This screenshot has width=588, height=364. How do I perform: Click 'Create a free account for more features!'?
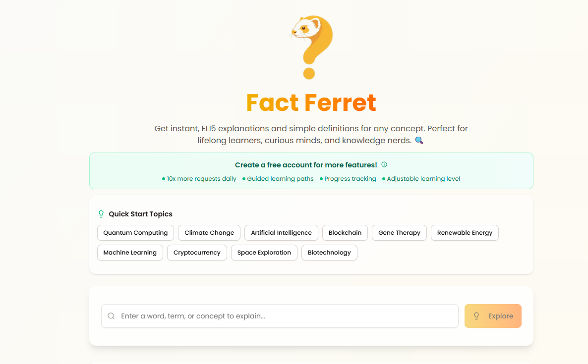(x=306, y=165)
